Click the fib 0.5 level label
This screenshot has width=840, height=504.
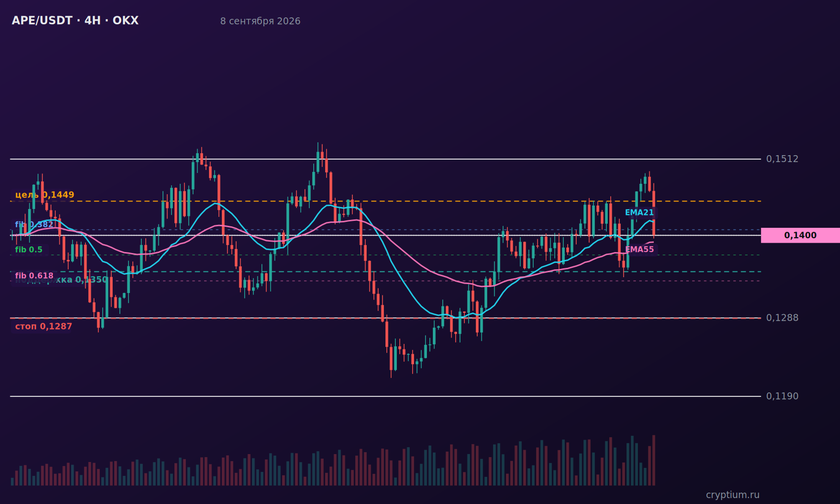(29, 250)
